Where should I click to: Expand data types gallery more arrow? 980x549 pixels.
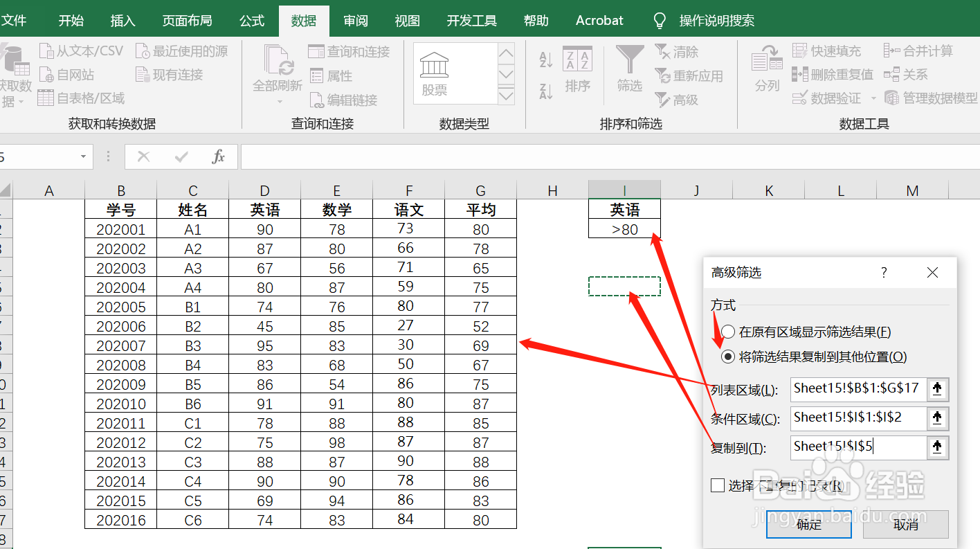pyautogui.click(x=507, y=96)
